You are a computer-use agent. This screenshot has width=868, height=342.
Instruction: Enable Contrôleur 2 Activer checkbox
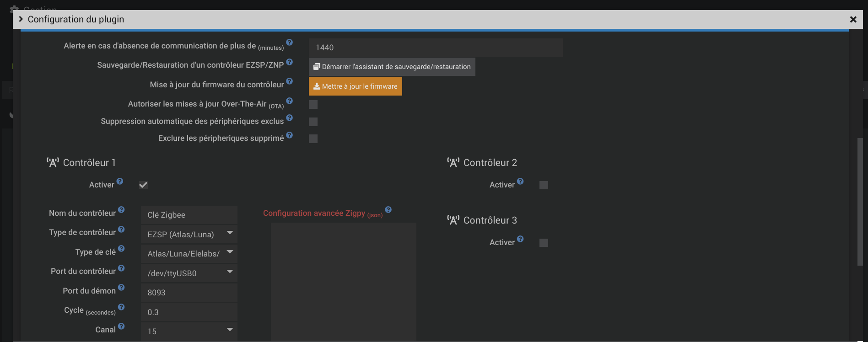coord(544,185)
